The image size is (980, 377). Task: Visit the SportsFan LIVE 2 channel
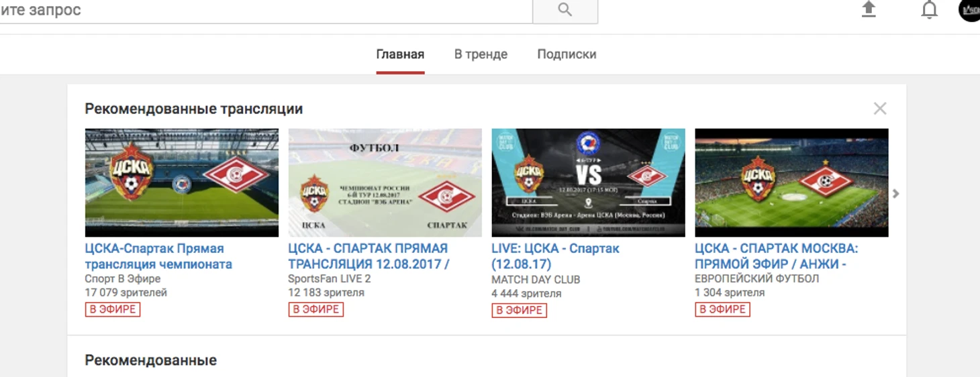point(330,278)
